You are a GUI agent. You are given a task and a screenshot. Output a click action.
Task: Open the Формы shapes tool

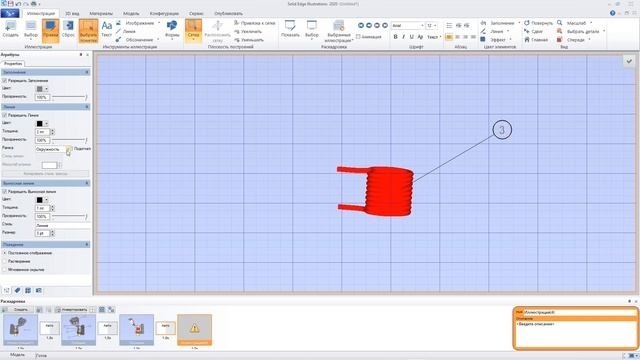172,30
